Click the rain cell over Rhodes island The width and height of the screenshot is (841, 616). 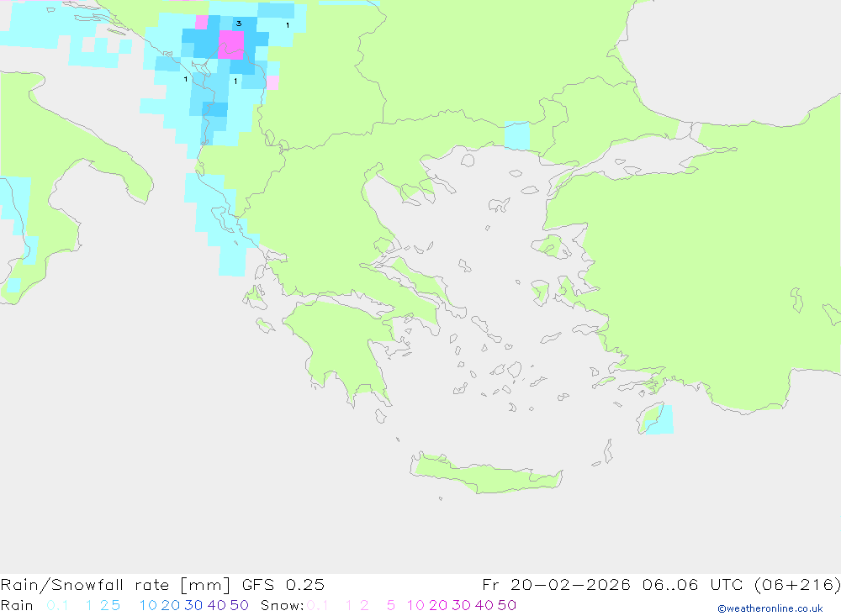coord(661,419)
